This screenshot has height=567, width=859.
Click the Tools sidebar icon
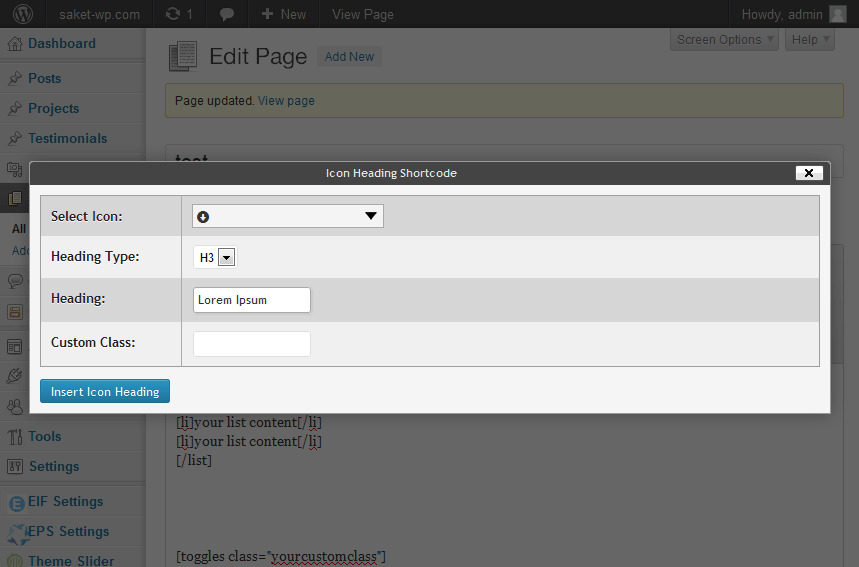[x=15, y=437]
